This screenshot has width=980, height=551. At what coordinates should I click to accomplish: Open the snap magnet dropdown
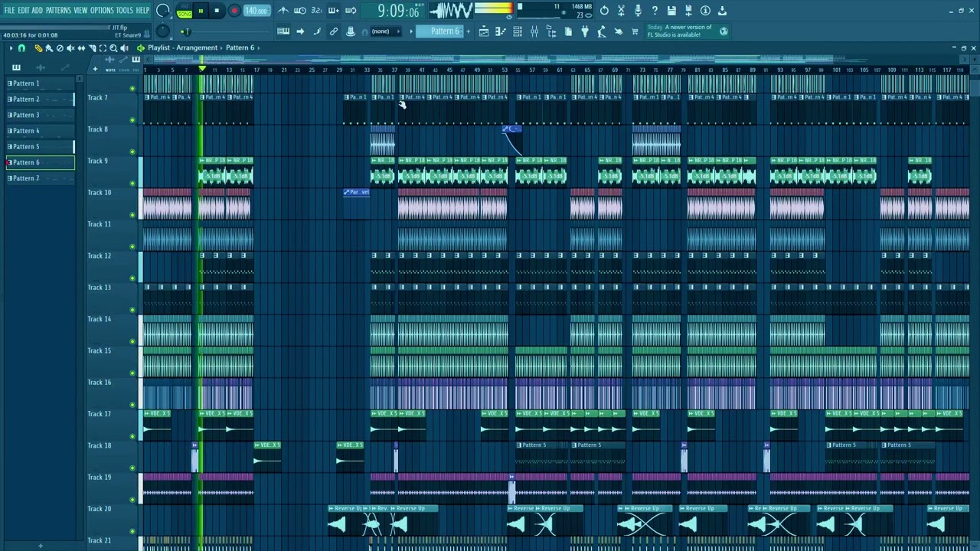click(21, 48)
